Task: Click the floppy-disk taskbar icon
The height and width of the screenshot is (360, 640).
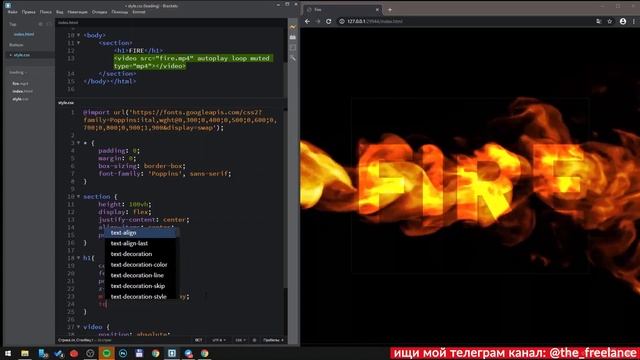Action: point(139,353)
